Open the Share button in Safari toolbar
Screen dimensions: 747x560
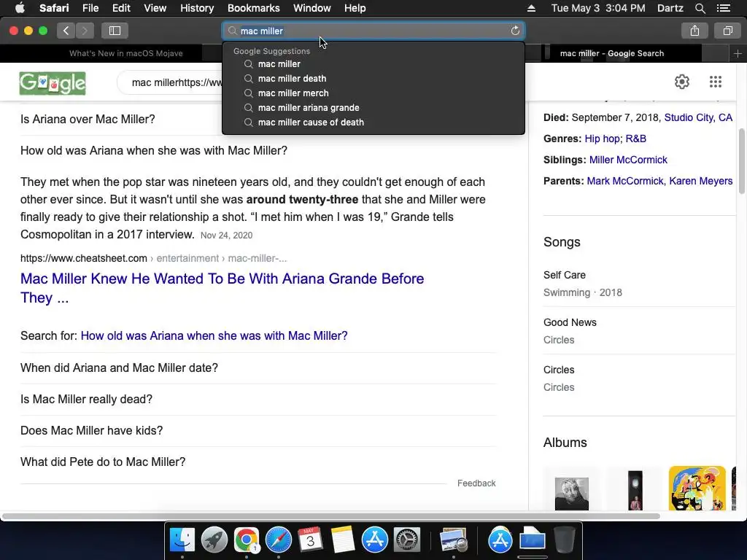point(694,31)
